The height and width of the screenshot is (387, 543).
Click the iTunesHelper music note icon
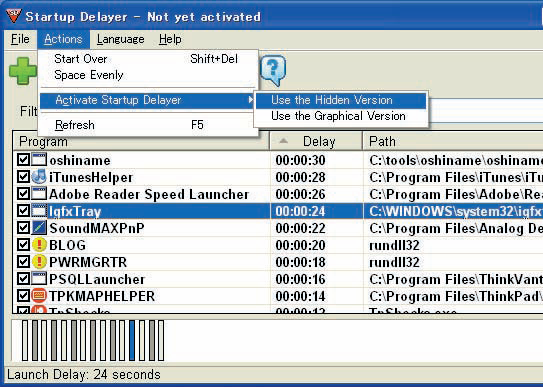point(39,177)
